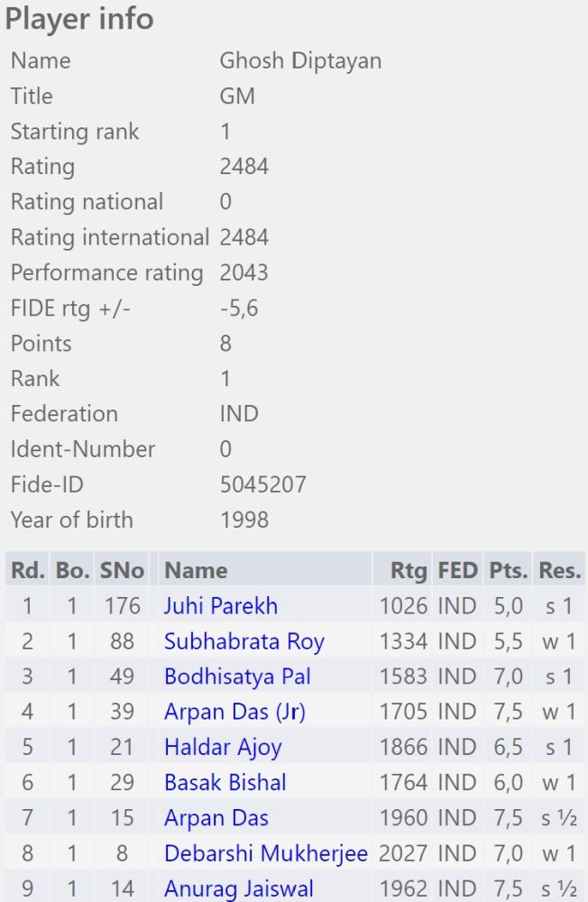Click the SNo column header
The image size is (588, 902).
pos(122,570)
